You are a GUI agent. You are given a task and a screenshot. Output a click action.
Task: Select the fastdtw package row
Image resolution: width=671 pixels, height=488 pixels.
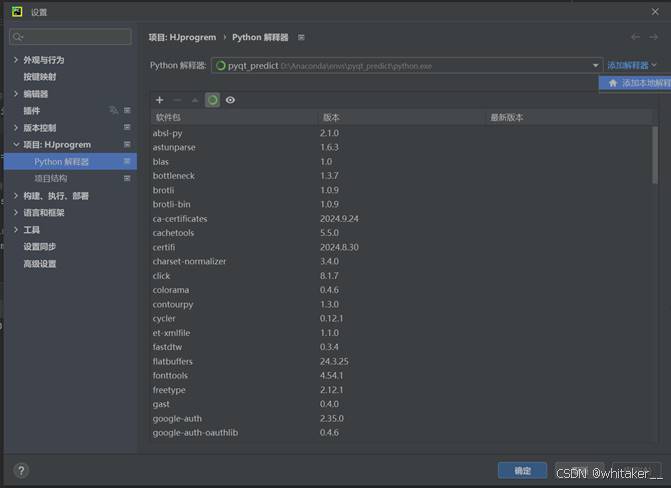point(401,347)
